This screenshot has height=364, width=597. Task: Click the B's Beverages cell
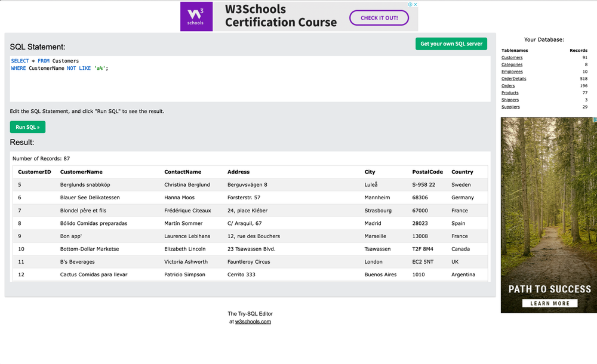point(77,262)
